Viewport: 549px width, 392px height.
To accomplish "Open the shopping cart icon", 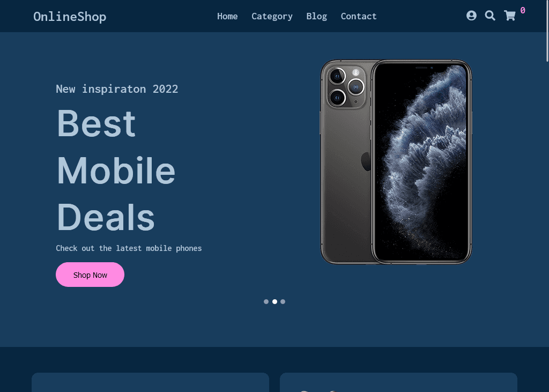I will coord(509,16).
